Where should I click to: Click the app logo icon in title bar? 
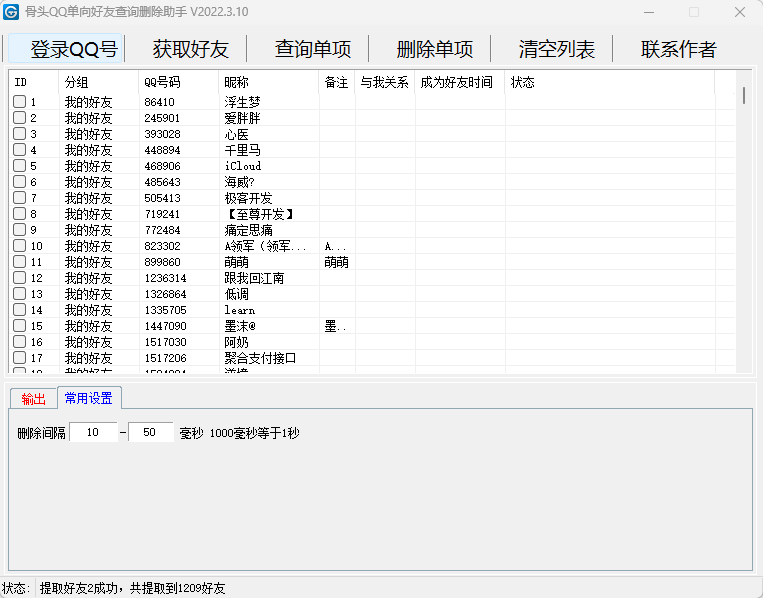point(11,12)
